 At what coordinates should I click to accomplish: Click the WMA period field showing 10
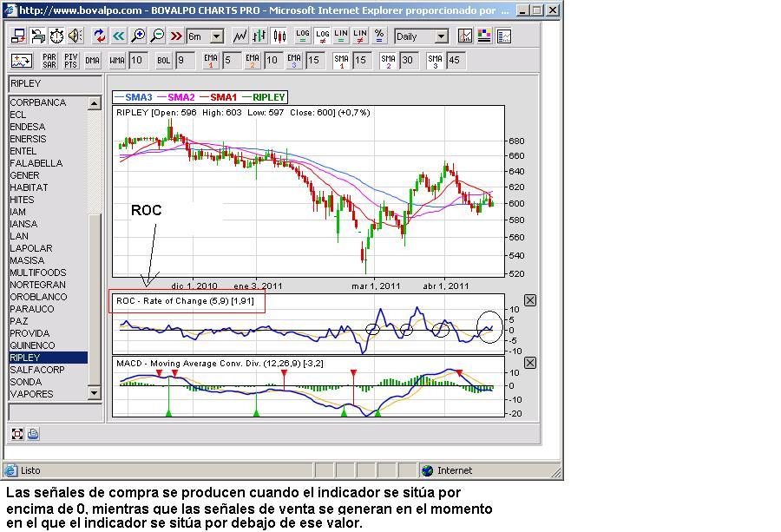point(139,60)
